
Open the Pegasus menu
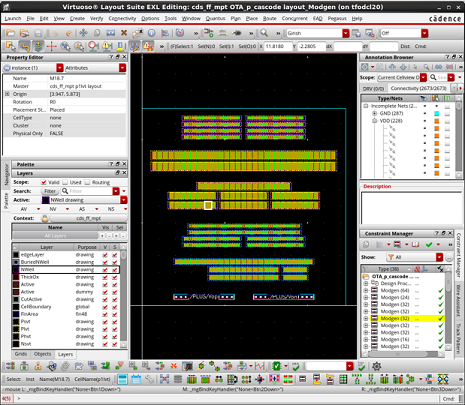(337, 18)
